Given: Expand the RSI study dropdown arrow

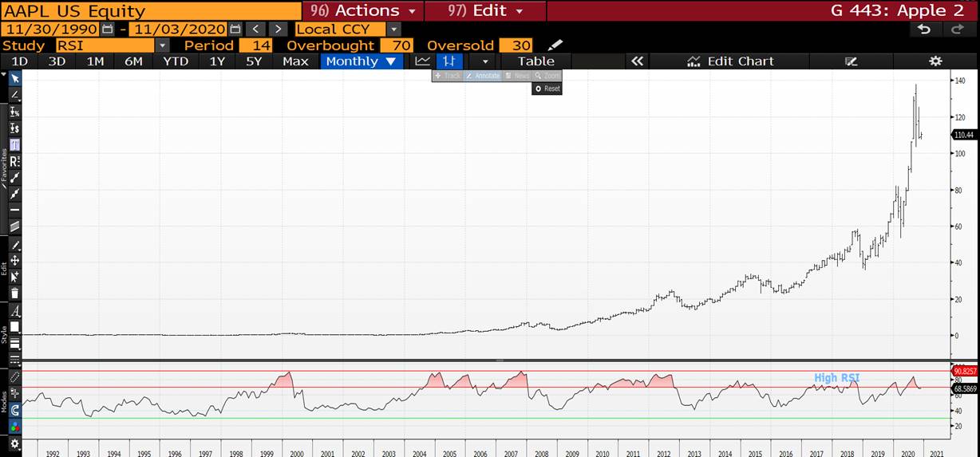Looking at the screenshot, I should pos(162,45).
